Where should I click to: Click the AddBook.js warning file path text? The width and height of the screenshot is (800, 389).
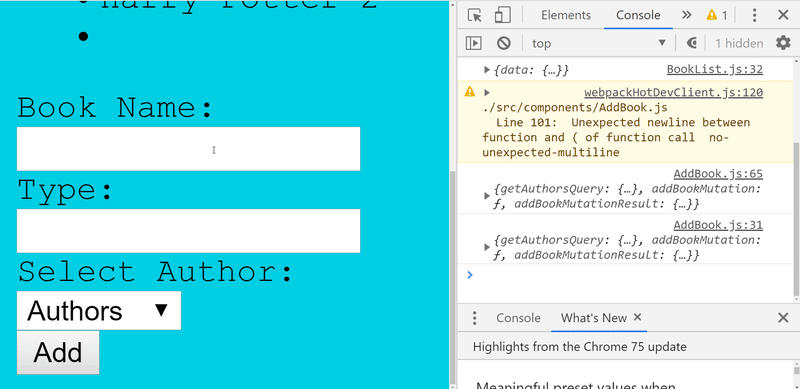[574, 108]
